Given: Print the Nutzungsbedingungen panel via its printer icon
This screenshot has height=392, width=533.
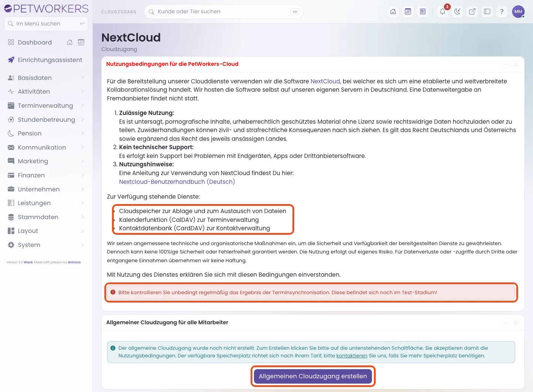Looking at the screenshot, I should [x=516, y=65].
